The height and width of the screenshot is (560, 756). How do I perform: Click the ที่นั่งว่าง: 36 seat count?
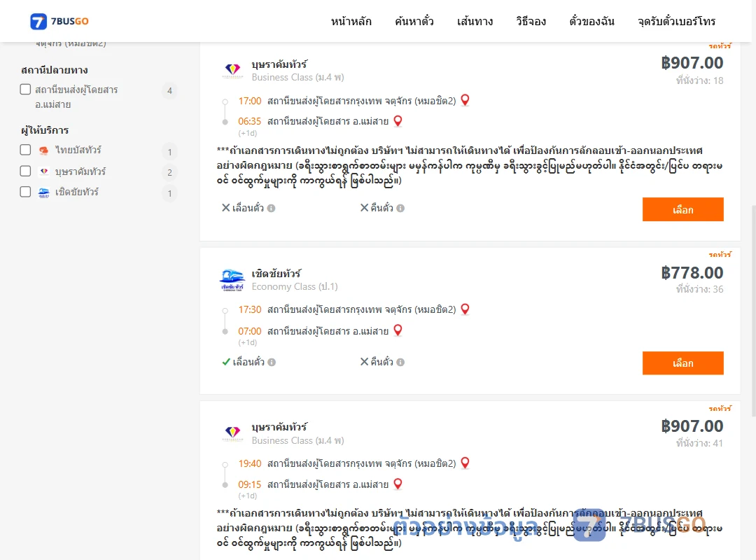click(x=699, y=289)
